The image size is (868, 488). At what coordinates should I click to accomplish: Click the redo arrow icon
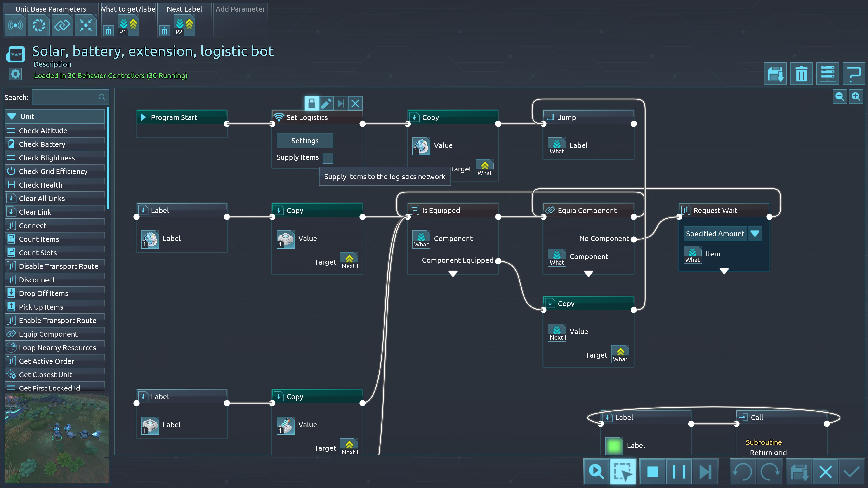coord(770,472)
